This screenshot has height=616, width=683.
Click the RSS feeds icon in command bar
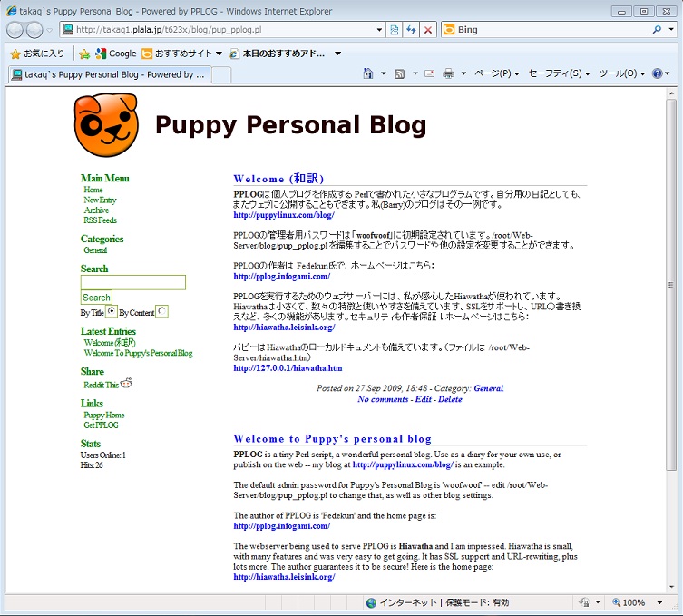[x=399, y=73]
